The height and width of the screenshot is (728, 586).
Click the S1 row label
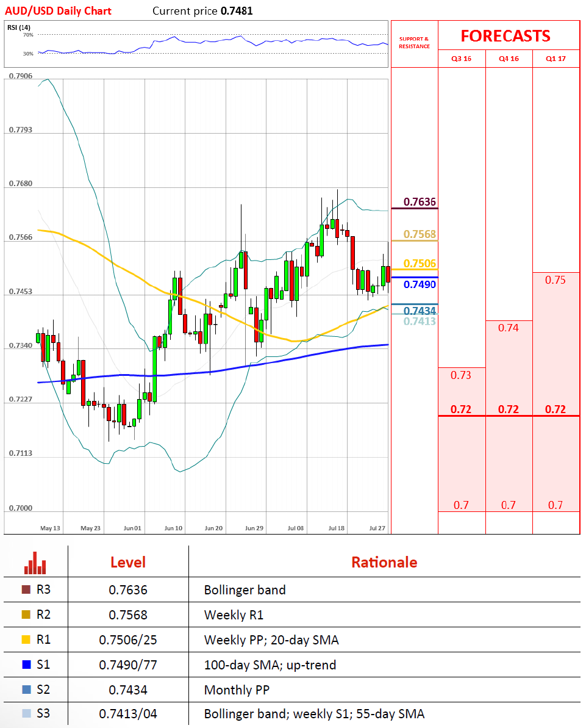(43, 665)
